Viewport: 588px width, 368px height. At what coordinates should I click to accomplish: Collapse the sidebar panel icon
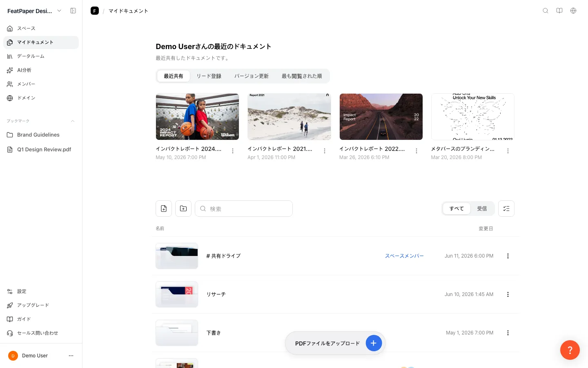click(73, 11)
